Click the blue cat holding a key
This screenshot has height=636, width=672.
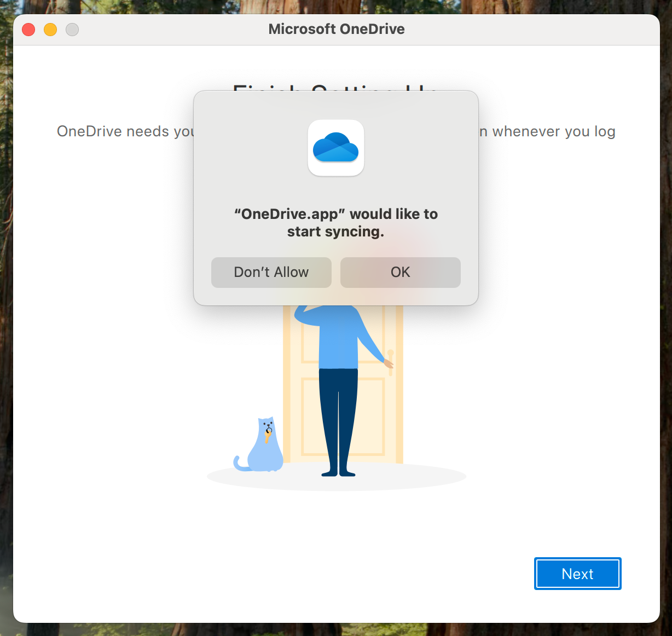[259, 444]
